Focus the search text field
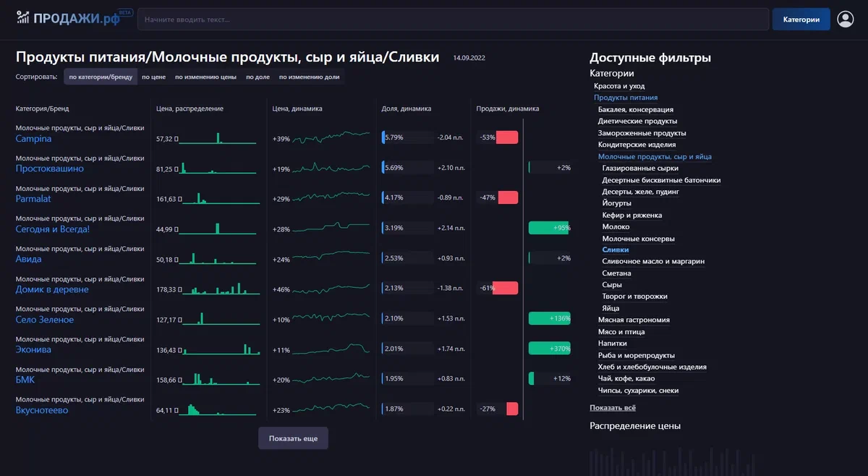The image size is (868, 476). [x=453, y=20]
